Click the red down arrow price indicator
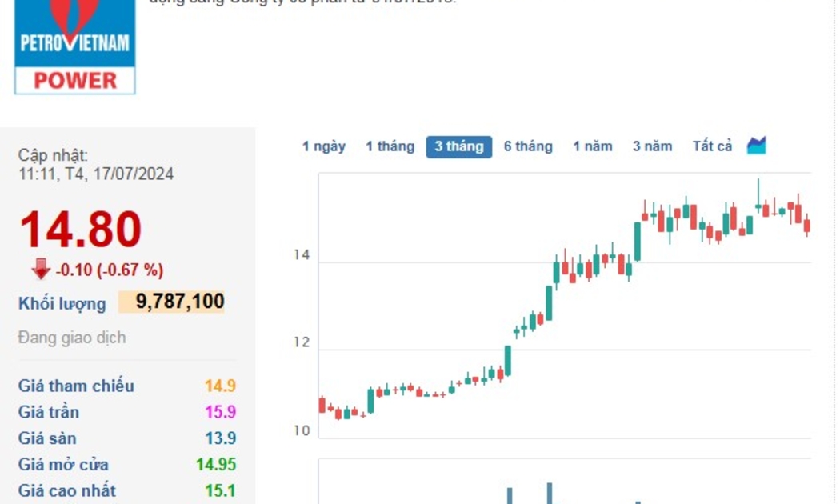 tap(41, 270)
